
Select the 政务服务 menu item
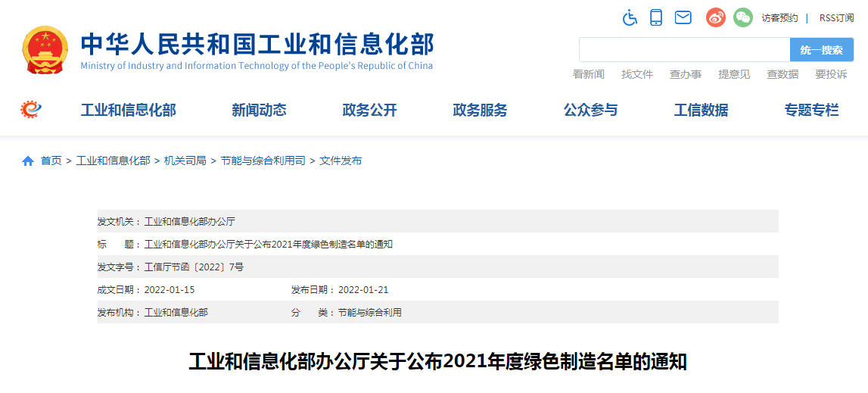(480, 111)
